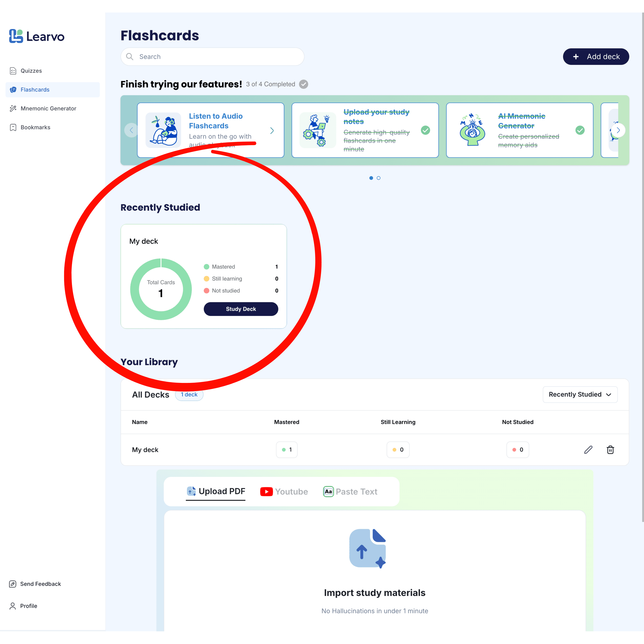The height and width of the screenshot is (644, 644).
Task: Click the edit pencil for My deck
Action: pos(588,450)
